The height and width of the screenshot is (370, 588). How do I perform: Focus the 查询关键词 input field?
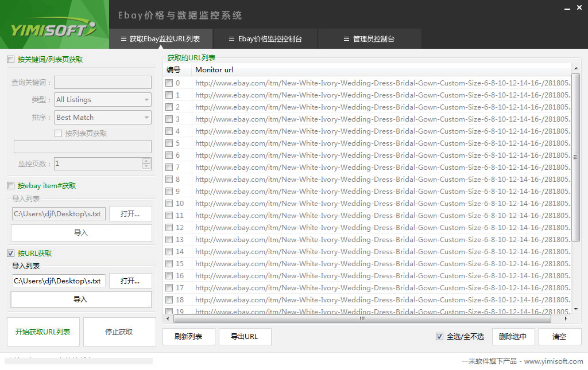[103, 83]
